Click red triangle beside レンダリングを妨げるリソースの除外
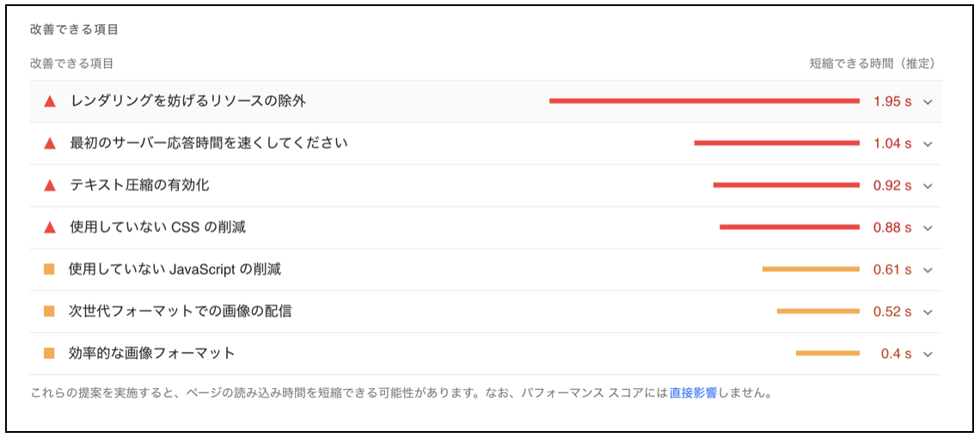Screen dimensions: 980x444 [x=50, y=102]
